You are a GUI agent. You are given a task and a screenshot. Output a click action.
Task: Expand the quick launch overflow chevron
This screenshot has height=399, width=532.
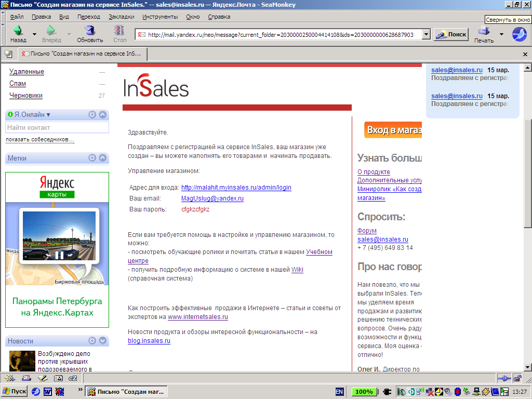point(81,390)
